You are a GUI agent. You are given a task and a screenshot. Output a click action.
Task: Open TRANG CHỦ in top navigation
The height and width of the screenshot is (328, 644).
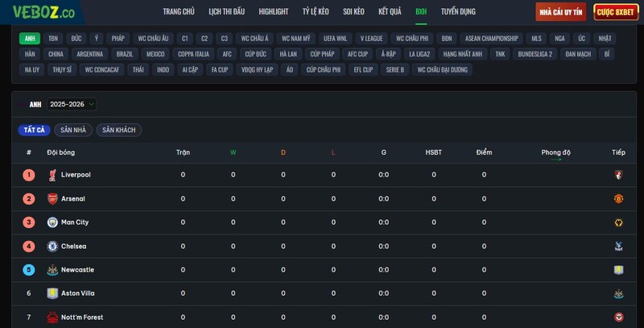[x=179, y=12]
